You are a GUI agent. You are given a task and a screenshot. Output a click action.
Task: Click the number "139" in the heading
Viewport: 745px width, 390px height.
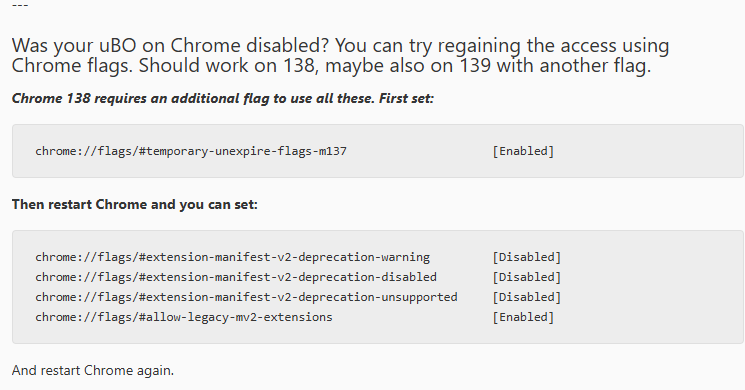[x=475, y=66]
